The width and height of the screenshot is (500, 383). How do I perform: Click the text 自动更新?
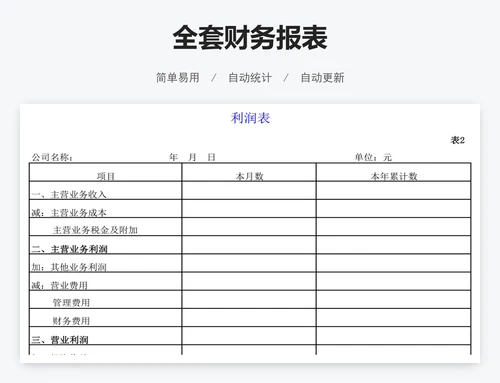[322, 78]
